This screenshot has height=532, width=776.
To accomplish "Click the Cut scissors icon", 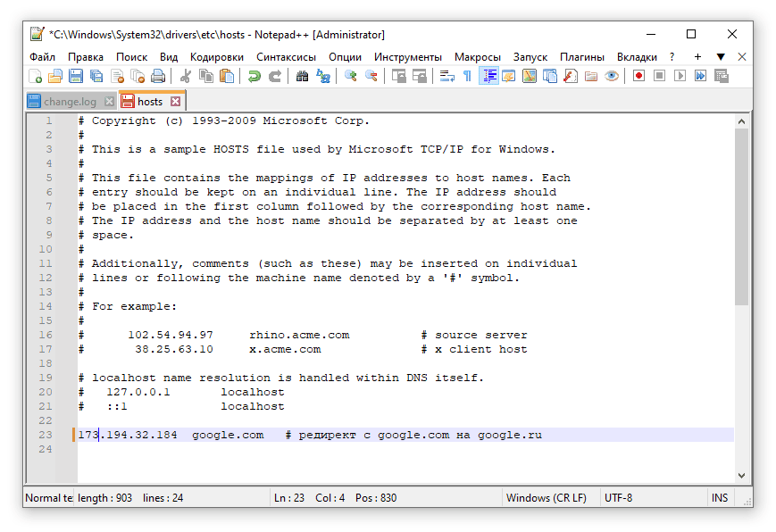I will point(186,76).
